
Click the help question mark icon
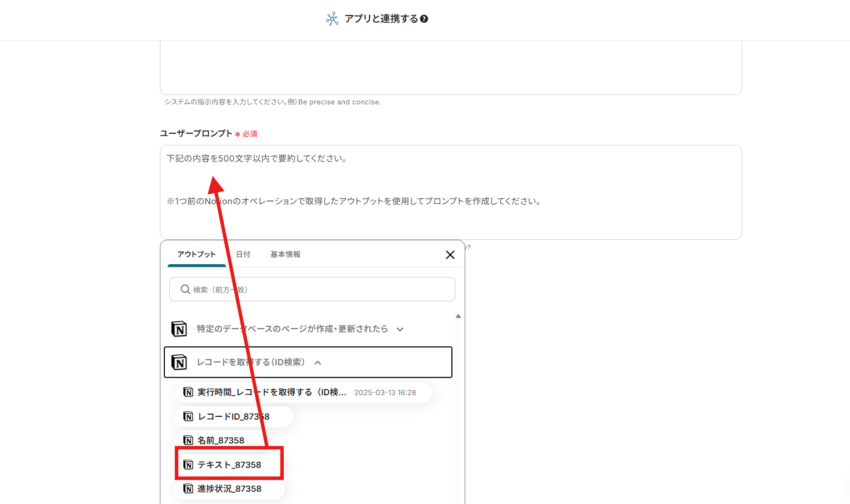[x=424, y=19]
